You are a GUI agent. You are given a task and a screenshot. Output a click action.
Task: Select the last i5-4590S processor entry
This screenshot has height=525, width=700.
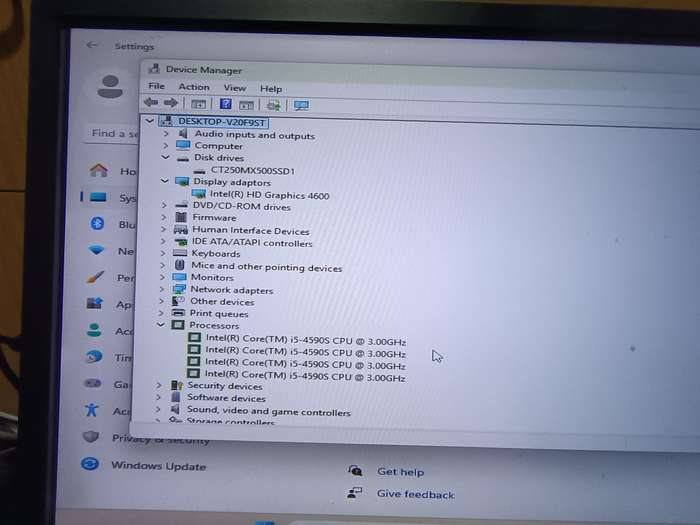pyautogui.click(x=305, y=376)
